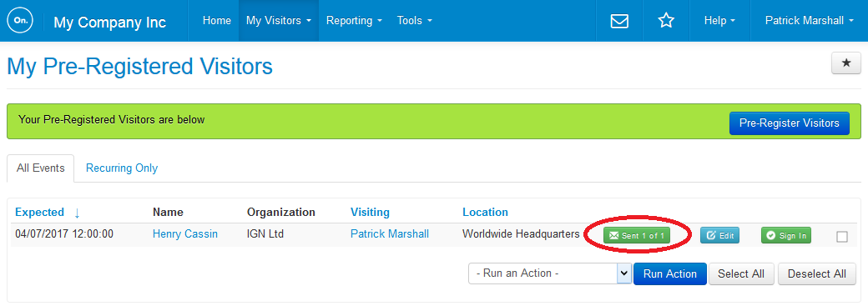Click the Sent 1 of 1 badge
The width and height of the screenshot is (868, 306).
pyautogui.click(x=637, y=235)
